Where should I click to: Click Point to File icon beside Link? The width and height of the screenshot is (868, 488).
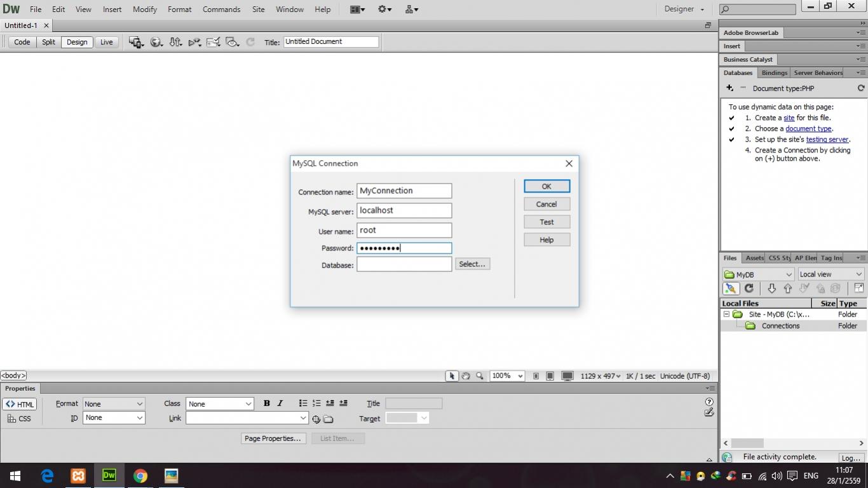316,419
